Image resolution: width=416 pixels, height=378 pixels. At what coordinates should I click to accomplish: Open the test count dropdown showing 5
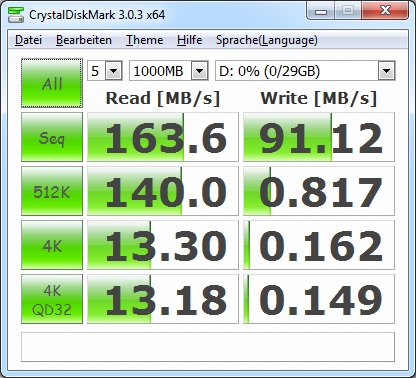click(105, 71)
